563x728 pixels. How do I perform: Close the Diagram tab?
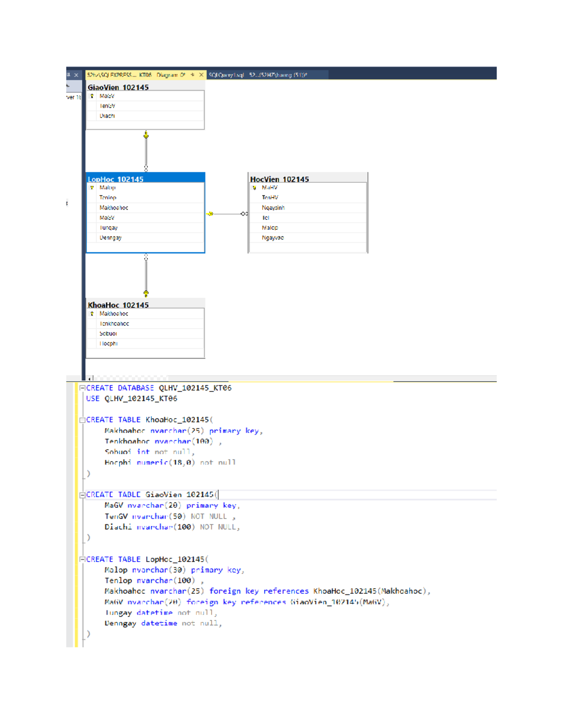click(201, 75)
